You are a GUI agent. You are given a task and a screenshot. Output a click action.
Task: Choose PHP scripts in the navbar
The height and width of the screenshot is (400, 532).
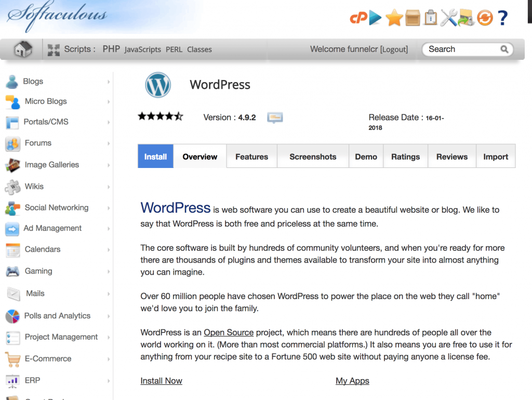pyautogui.click(x=111, y=49)
